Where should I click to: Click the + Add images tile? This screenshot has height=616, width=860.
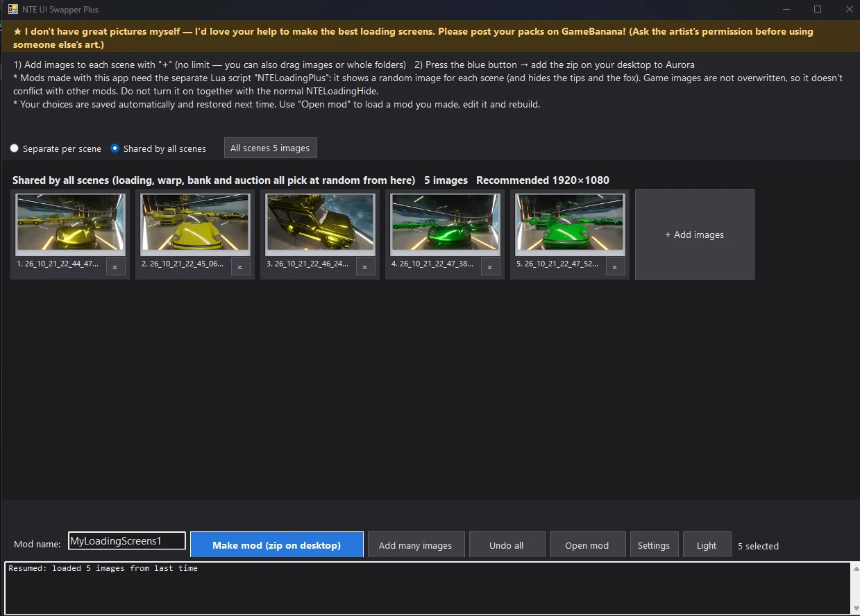(x=694, y=234)
